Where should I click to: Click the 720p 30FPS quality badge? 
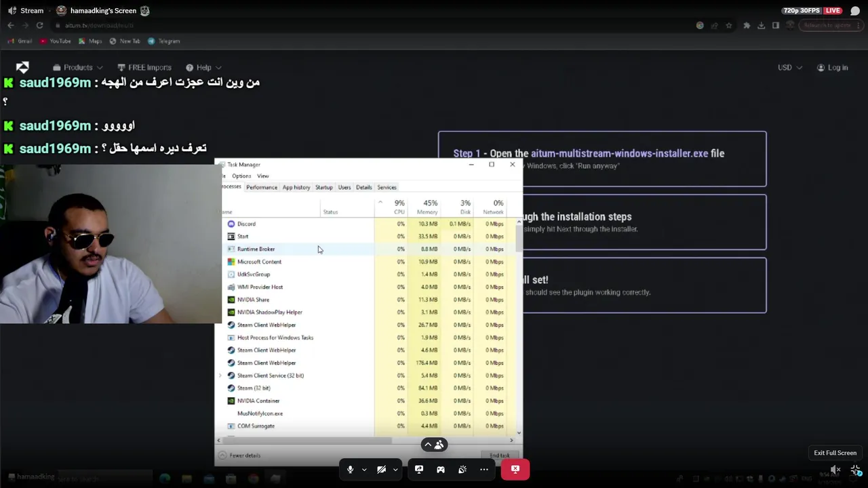click(x=802, y=11)
